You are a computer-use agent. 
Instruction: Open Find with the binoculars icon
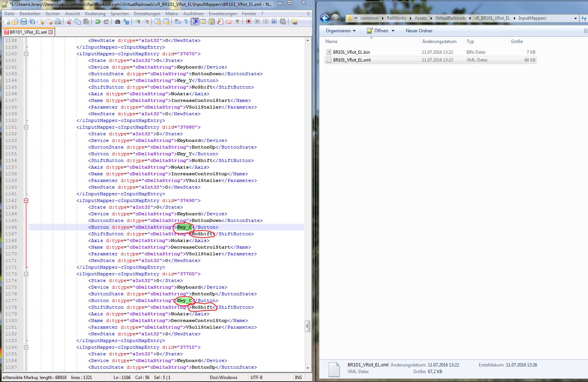tap(117, 22)
